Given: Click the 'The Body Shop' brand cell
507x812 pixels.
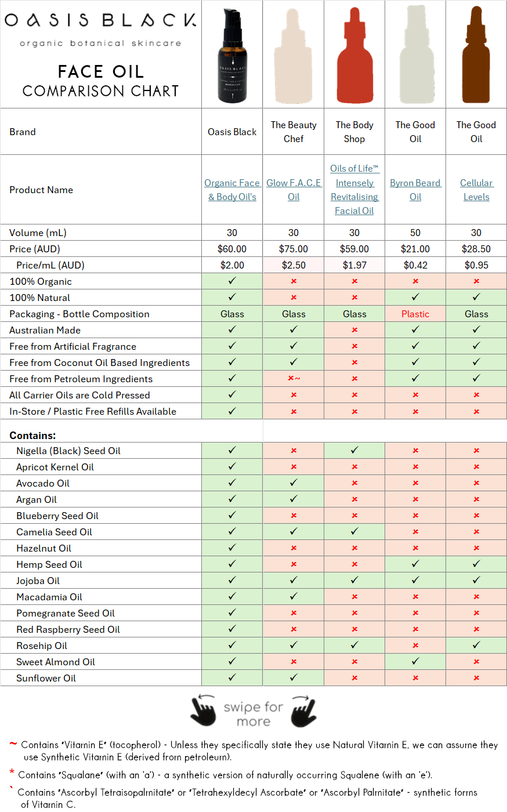Looking at the screenshot, I should [x=354, y=132].
